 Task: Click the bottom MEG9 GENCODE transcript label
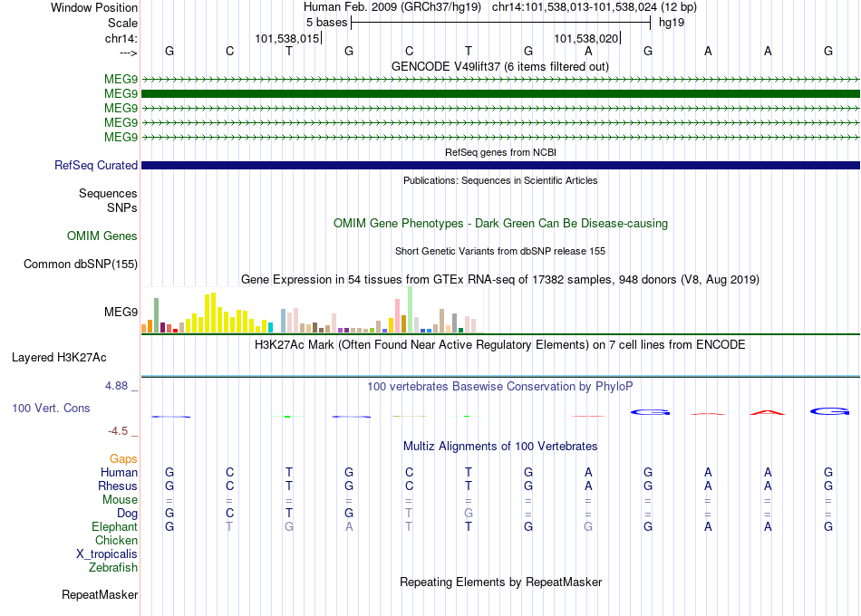click(121, 138)
